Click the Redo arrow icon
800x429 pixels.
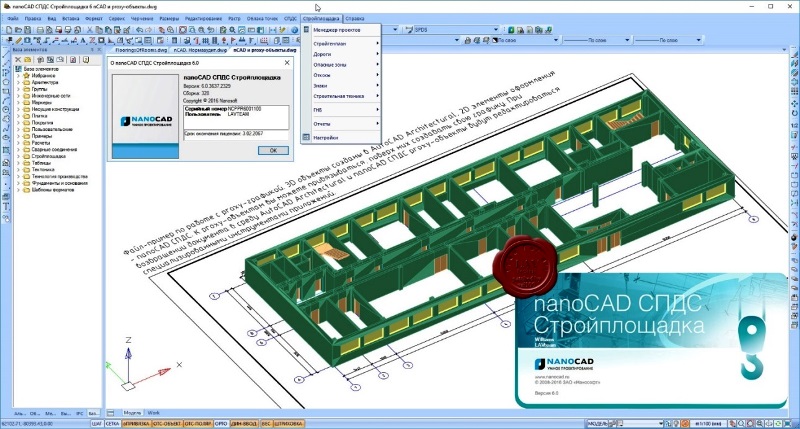coord(149,30)
